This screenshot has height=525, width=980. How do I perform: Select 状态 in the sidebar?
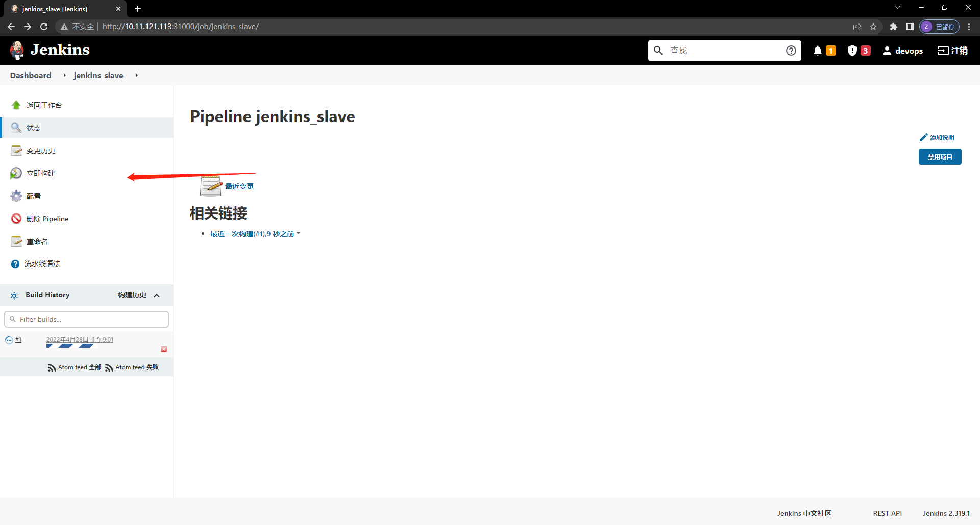87,128
